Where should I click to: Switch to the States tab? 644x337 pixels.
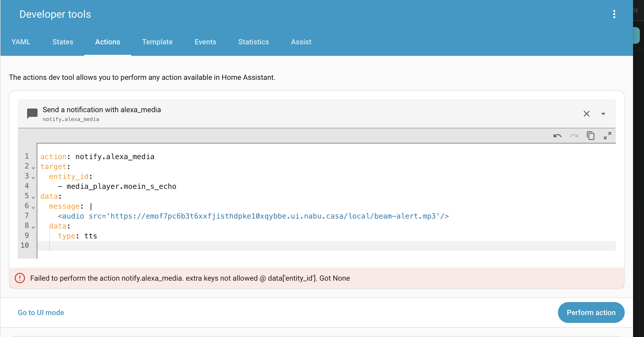(x=63, y=42)
